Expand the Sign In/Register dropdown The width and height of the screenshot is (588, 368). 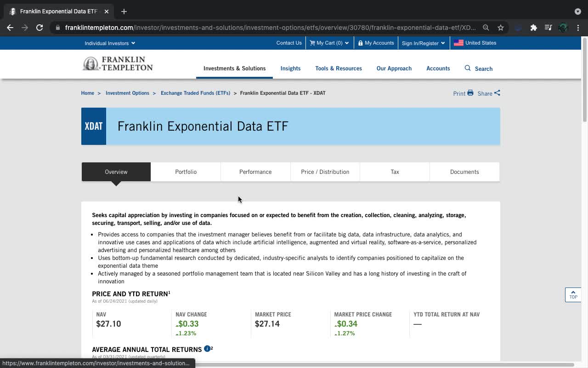(x=423, y=43)
